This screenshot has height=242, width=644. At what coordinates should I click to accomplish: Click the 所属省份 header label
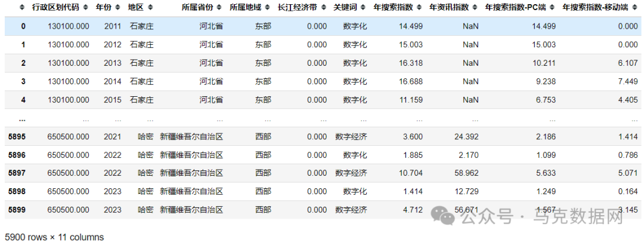click(x=197, y=7)
